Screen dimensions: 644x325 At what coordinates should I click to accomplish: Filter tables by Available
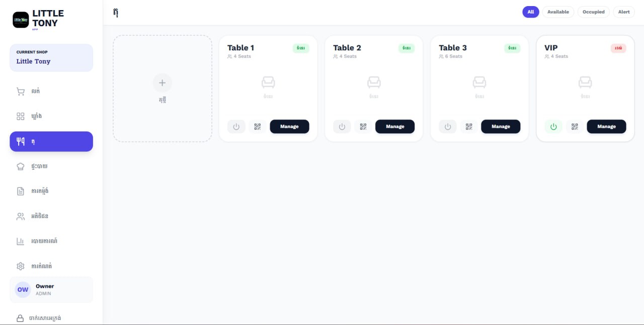[x=558, y=12]
